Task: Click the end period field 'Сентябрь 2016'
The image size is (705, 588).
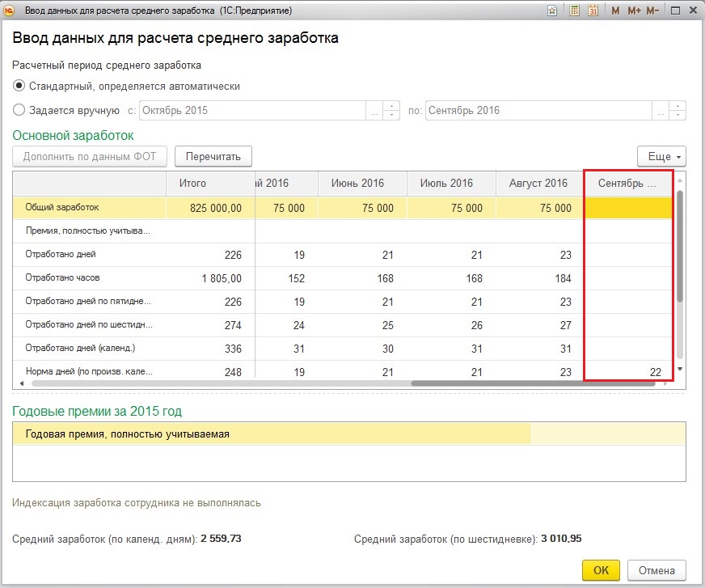Action: (x=538, y=110)
